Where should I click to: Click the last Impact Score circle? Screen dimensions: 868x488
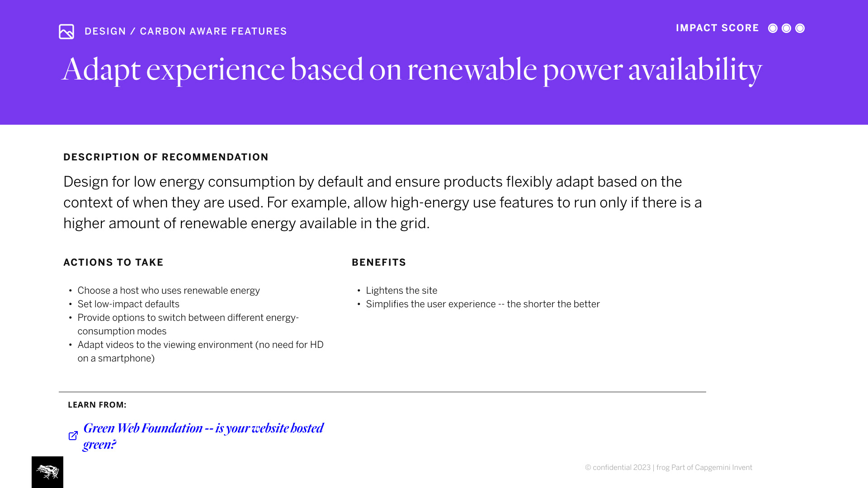800,28
